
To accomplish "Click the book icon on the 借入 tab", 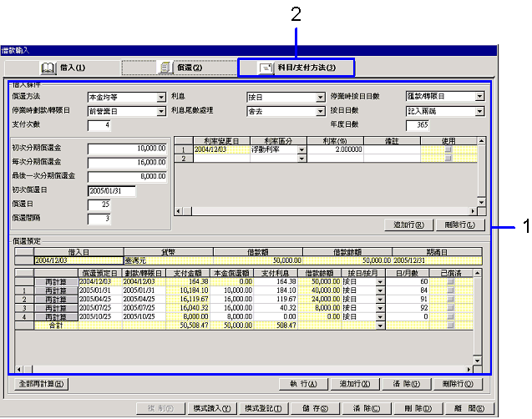I will coord(48,67).
